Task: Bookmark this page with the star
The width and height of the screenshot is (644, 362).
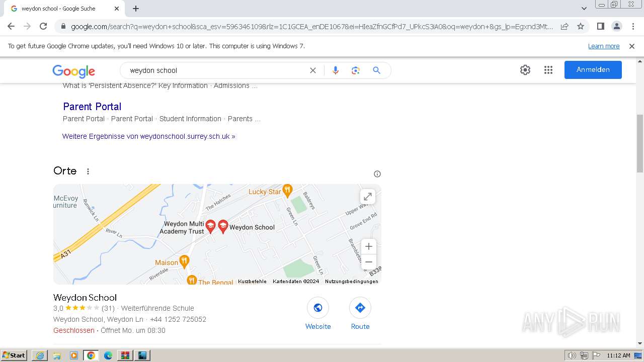Action: [x=581, y=26]
